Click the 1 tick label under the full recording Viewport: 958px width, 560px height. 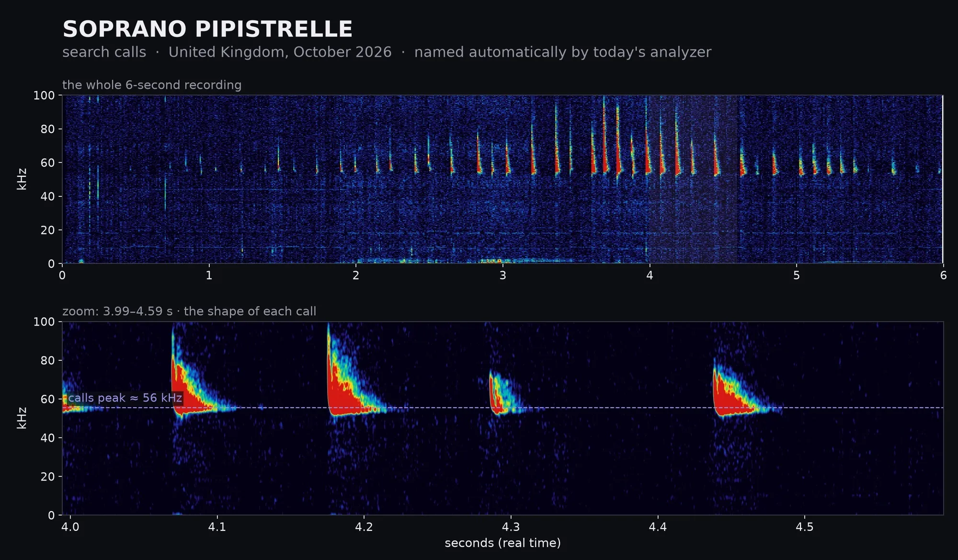click(x=209, y=275)
